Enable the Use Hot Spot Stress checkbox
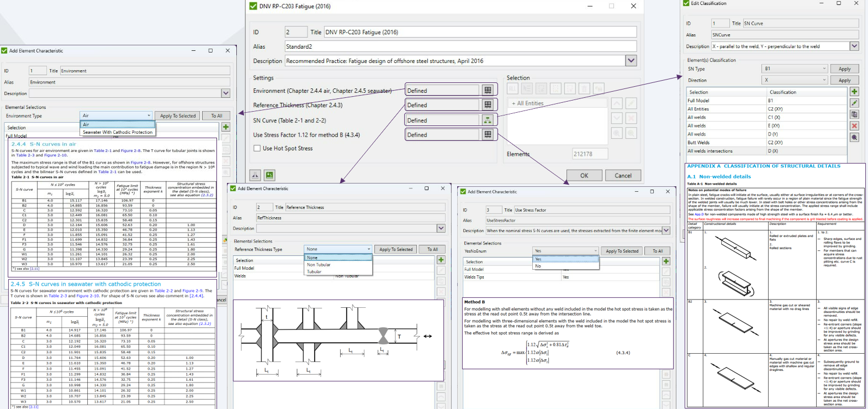 [257, 148]
